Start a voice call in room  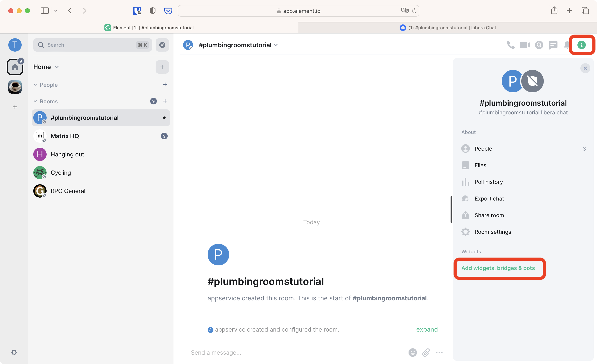(x=510, y=45)
